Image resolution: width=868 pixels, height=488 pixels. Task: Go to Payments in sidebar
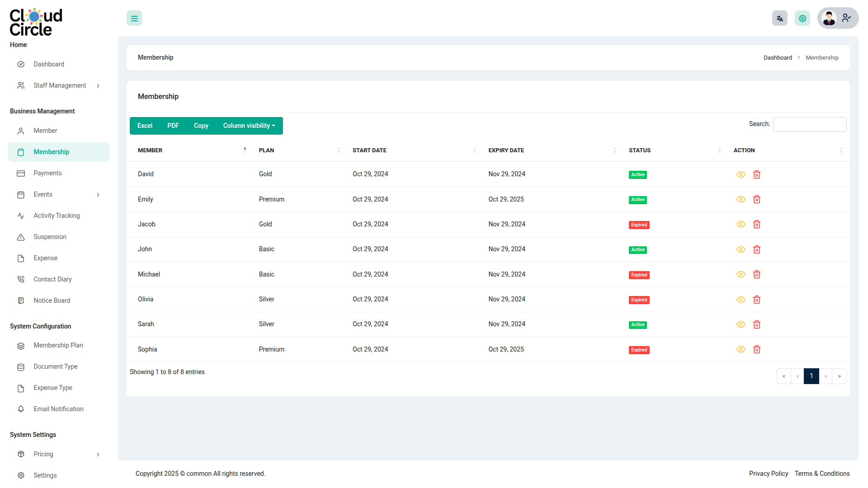tap(47, 173)
